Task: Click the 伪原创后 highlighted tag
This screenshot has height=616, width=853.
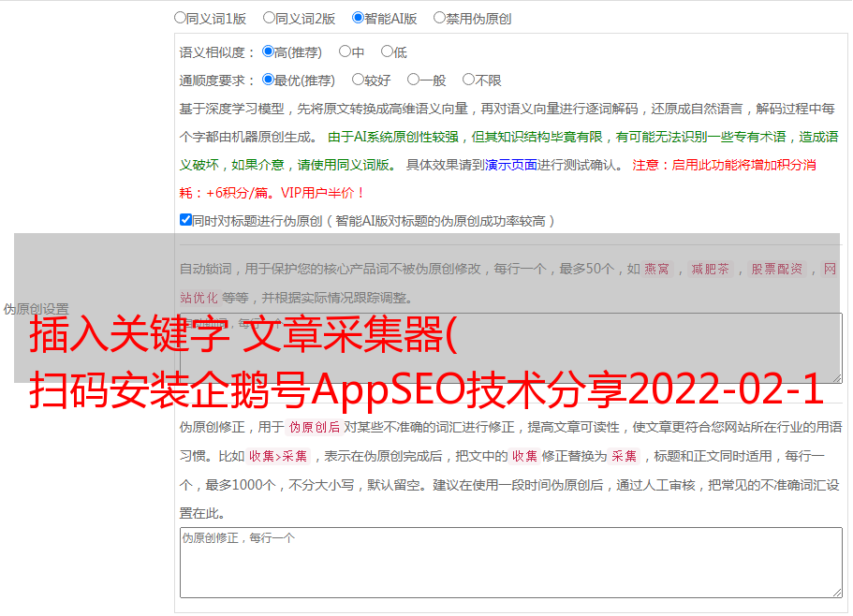Action: click(x=315, y=427)
